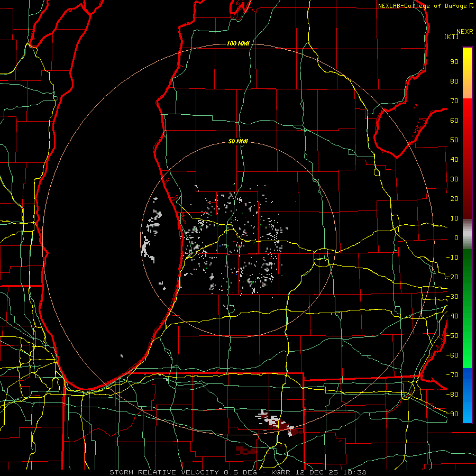Screen dimensions: 476x476
Task: Click the 30 value on velocity scale
Action: 454,179
